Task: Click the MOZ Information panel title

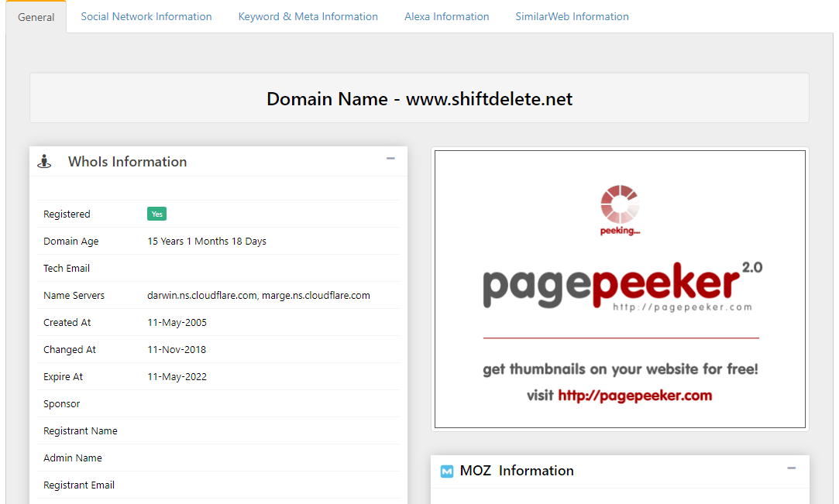Action: tap(516, 471)
